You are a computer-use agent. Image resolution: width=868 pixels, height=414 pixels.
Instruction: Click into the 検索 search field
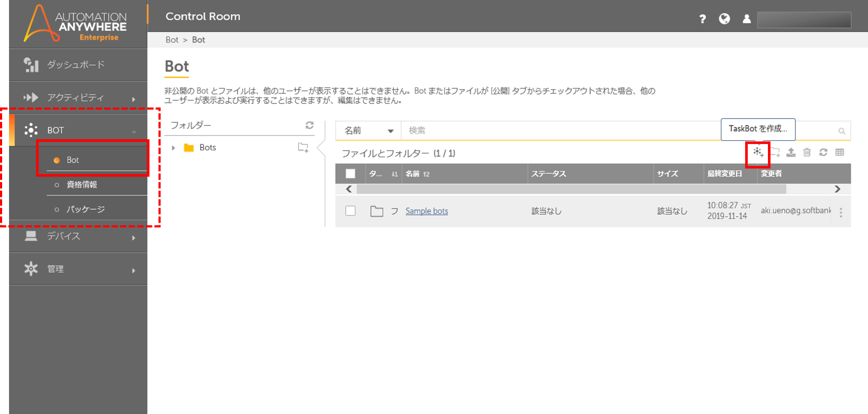[x=560, y=131]
